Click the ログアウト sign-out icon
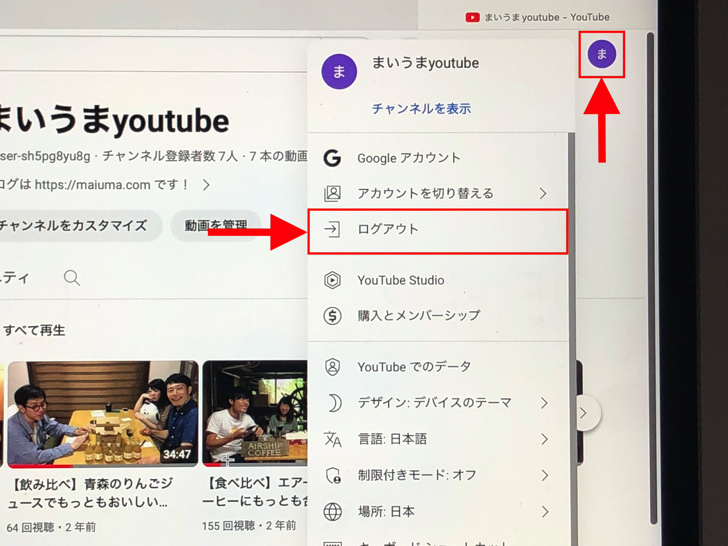728x546 pixels. [332, 229]
